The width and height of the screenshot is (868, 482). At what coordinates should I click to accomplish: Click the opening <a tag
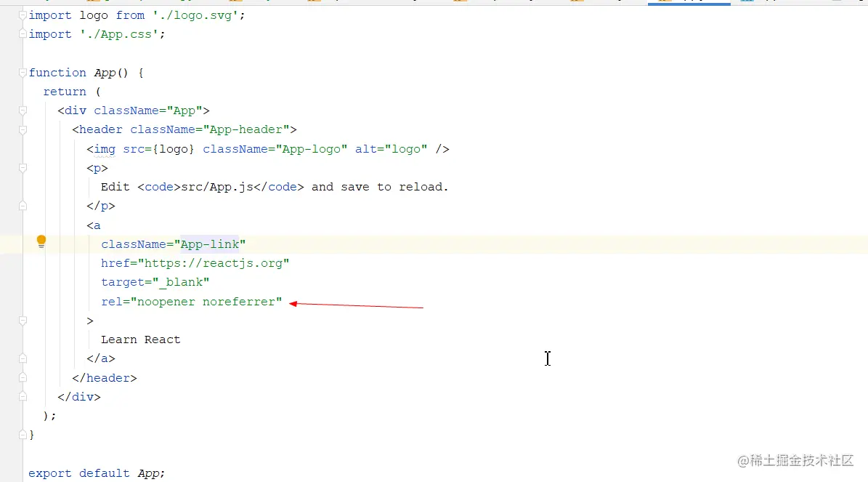pos(94,225)
